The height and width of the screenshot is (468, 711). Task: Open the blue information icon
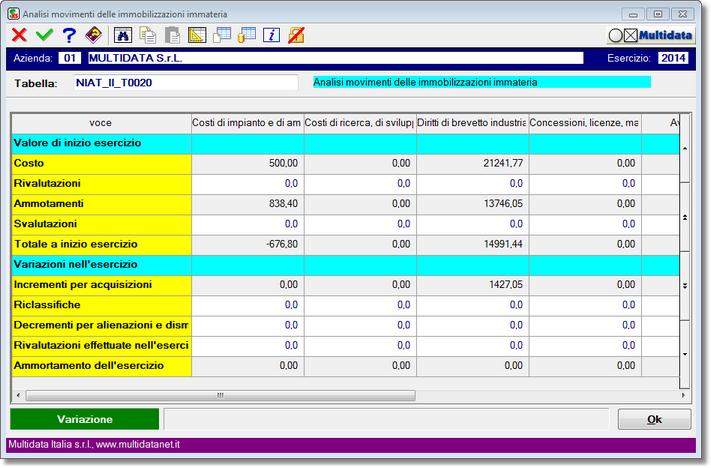(x=271, y=35)
